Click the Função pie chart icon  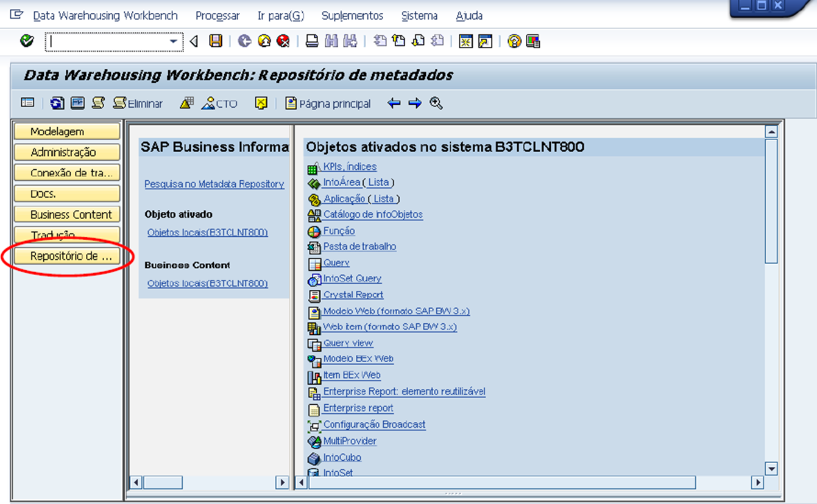pyautogui.click(x=314, y=232)
